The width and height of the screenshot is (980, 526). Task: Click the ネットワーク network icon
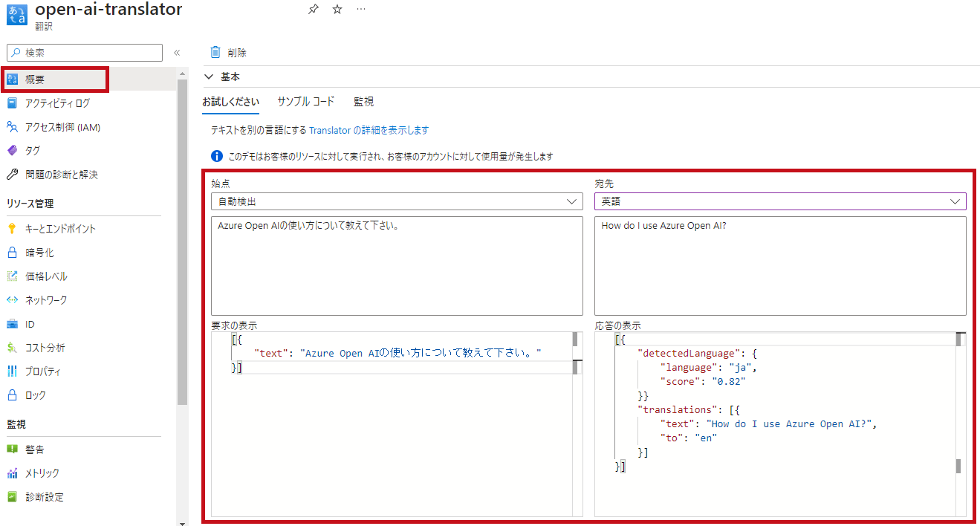(12, 300)
